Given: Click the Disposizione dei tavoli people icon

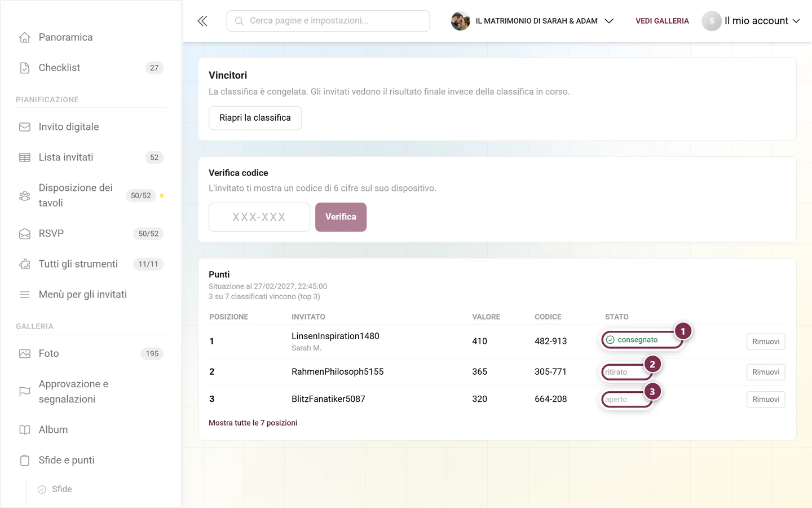Looking at the screenshot, I should click(25, 195).
